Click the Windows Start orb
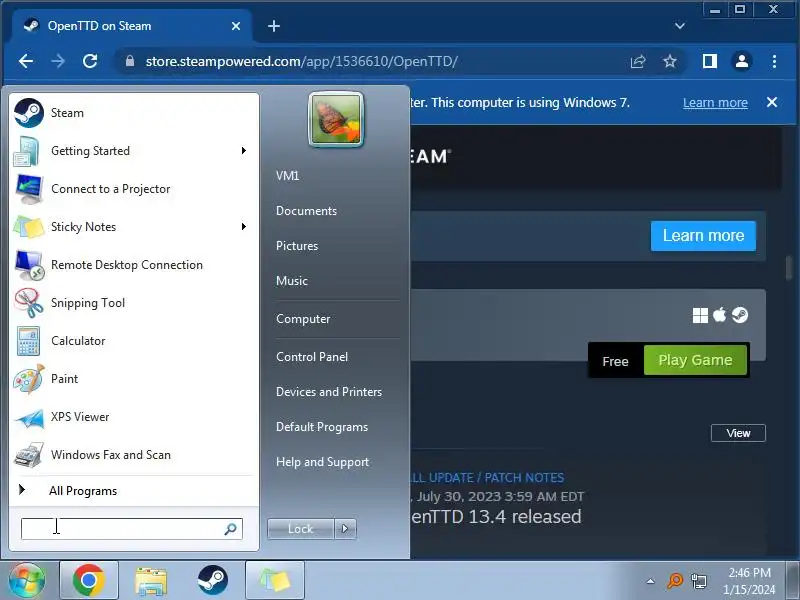Screen dimensions: 800x600 click(27, 581)
